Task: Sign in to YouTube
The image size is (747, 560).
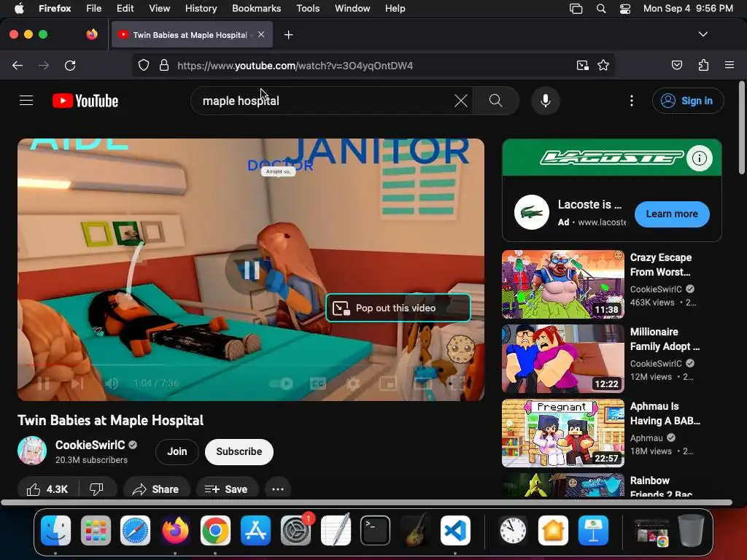Action: [687, 101]
